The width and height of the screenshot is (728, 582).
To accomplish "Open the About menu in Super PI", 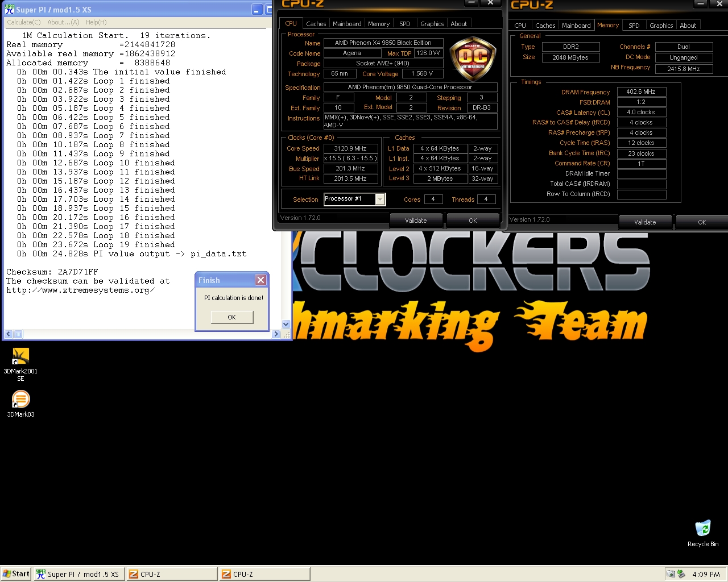I will coord(63,22).
